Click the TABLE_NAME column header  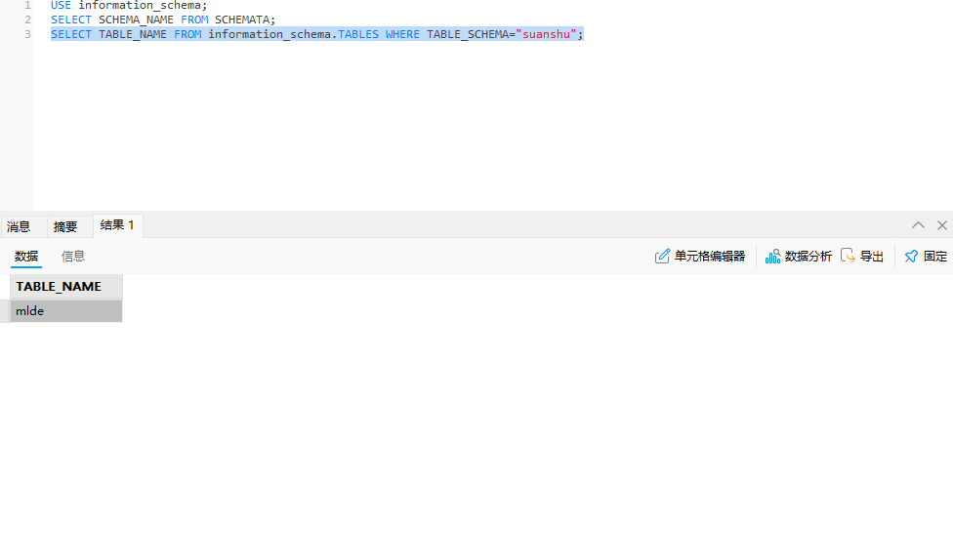coord(59,287)
